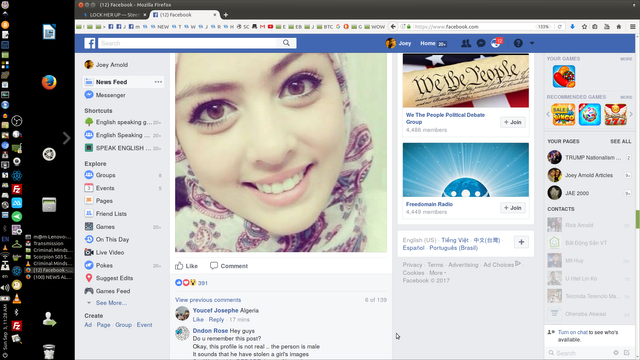
Task: Click in the Facebook search field
Action: pos(188,43)
